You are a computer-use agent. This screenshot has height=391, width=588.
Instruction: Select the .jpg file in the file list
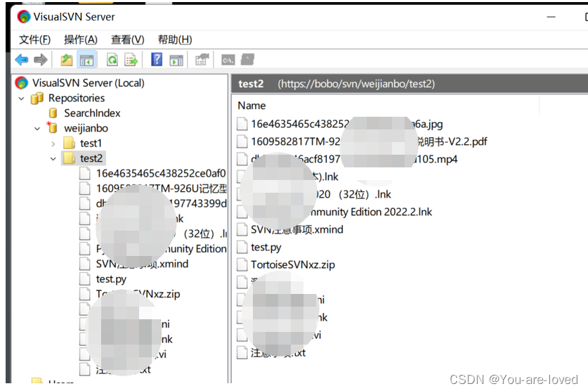pyautogui.click(x=347, y=124)
